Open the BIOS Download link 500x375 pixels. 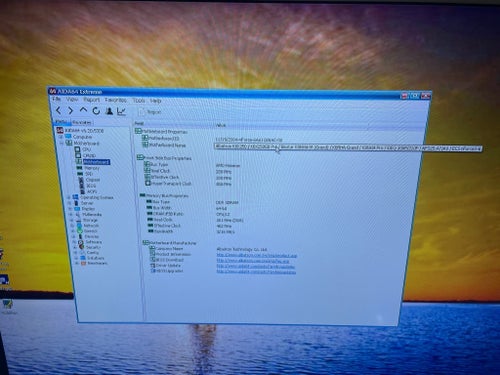pyautogui.click(x=253, y=261)
